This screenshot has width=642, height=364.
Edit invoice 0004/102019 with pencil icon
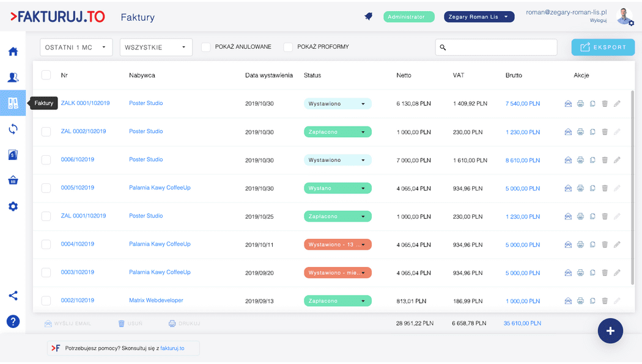(617, 244)
